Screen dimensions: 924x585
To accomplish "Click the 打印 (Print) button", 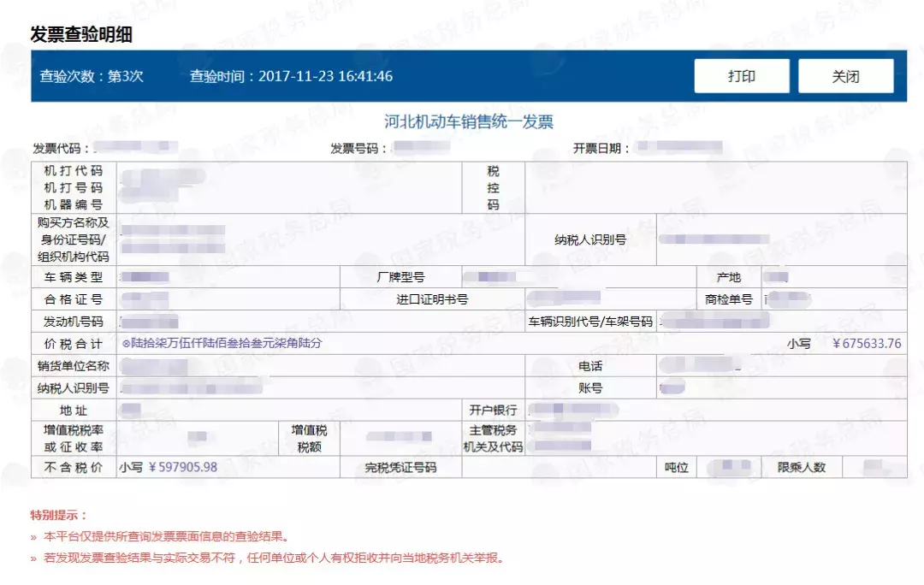I will pyautogui.click(x=741, y=75).
